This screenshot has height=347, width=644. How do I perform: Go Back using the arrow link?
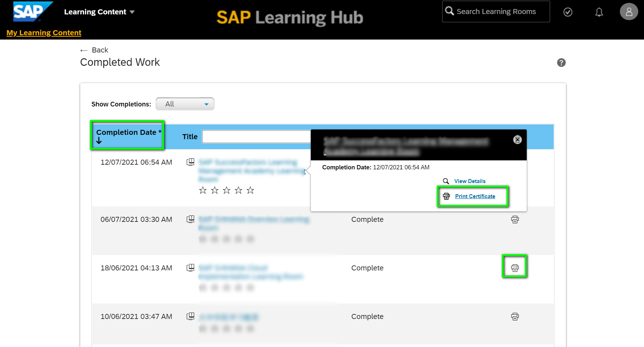coord(94,50)
